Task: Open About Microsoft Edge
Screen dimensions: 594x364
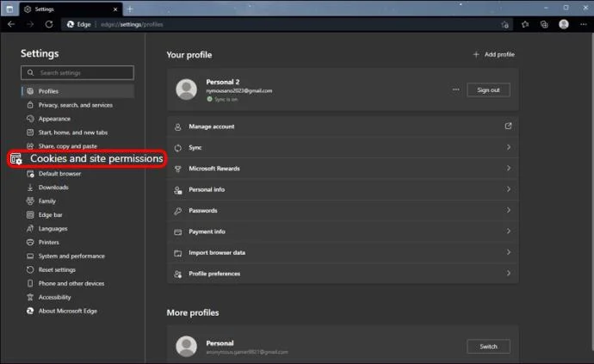Action: (67, 311)
